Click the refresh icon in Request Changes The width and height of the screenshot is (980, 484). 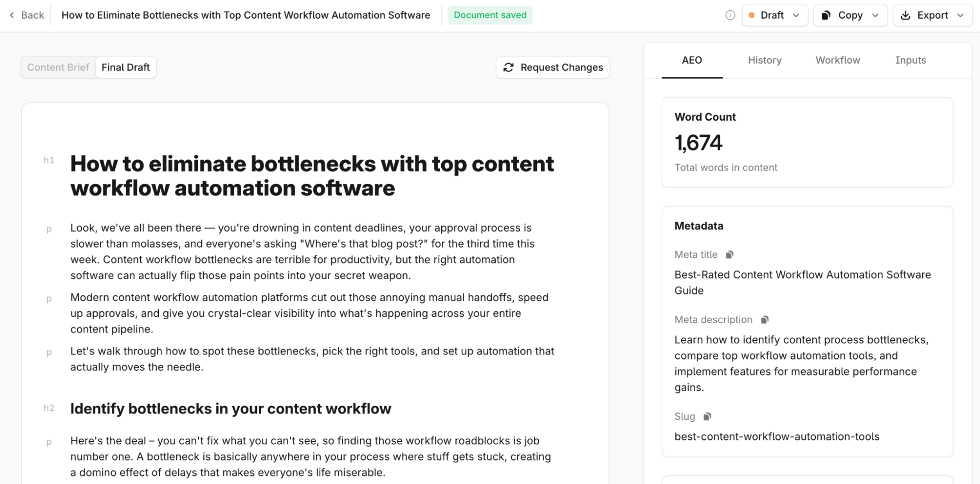tap(509, 67)
